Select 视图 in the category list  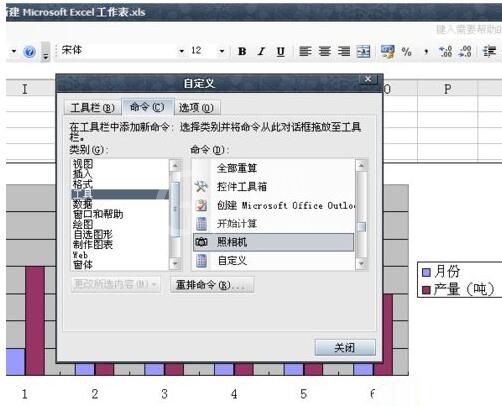click(x=83, y=164)
